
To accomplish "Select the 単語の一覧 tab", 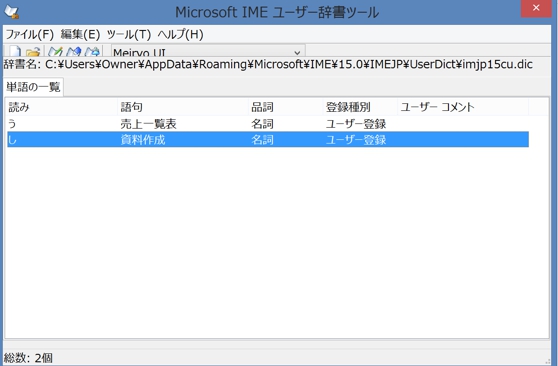I will (x=33, y=87).
